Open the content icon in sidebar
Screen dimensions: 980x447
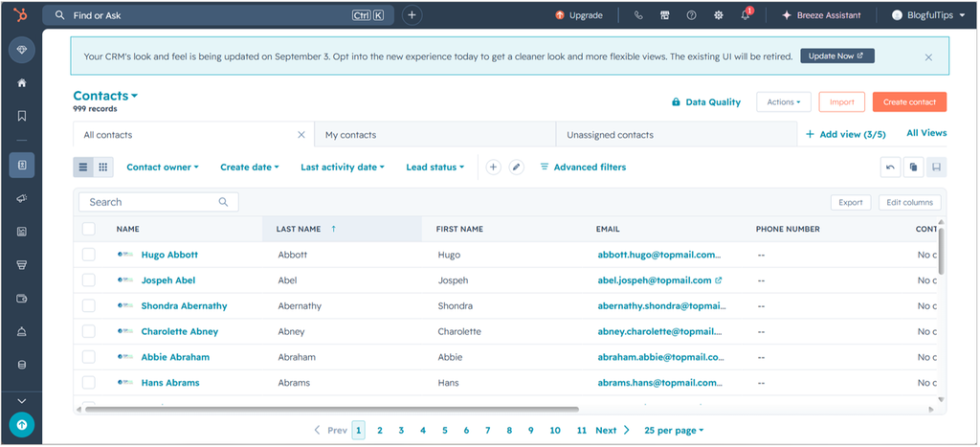coord(22,232)
